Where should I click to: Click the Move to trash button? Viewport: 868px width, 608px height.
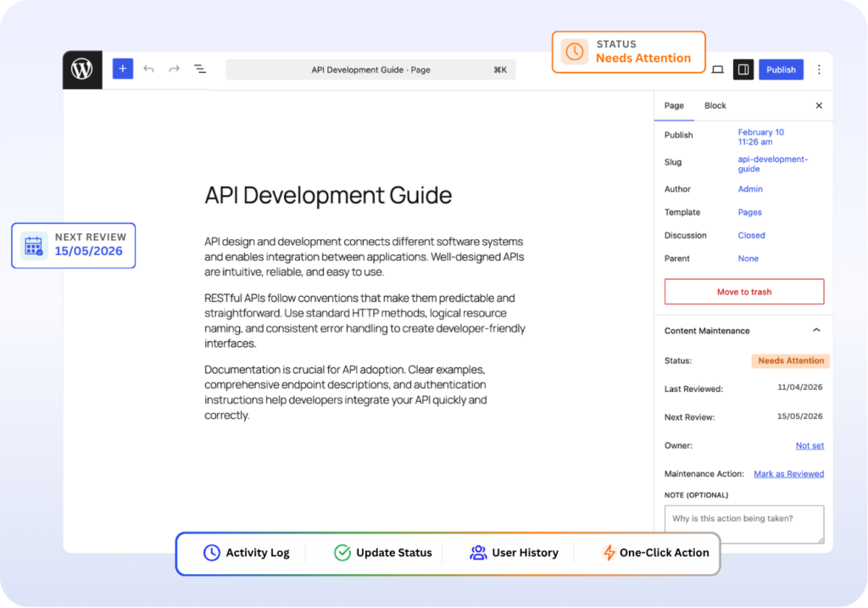744,292
